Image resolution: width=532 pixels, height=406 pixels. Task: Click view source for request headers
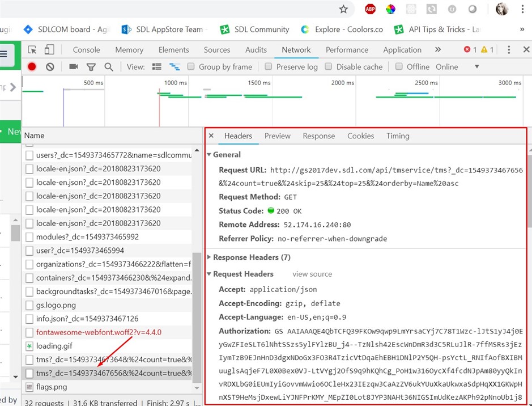312,274
